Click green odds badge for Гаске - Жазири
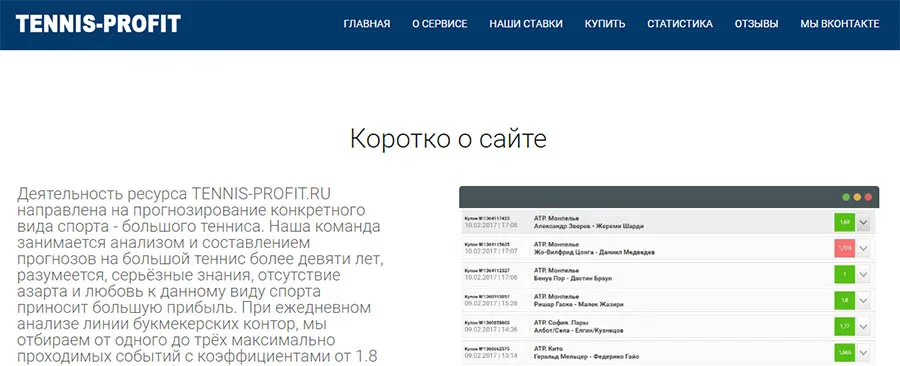 point(844,301)
